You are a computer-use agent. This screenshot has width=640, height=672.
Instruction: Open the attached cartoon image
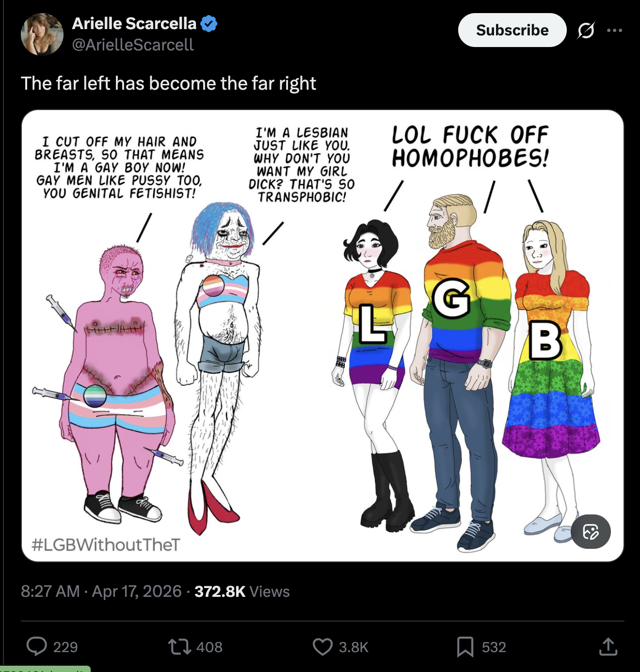[322, 336]
